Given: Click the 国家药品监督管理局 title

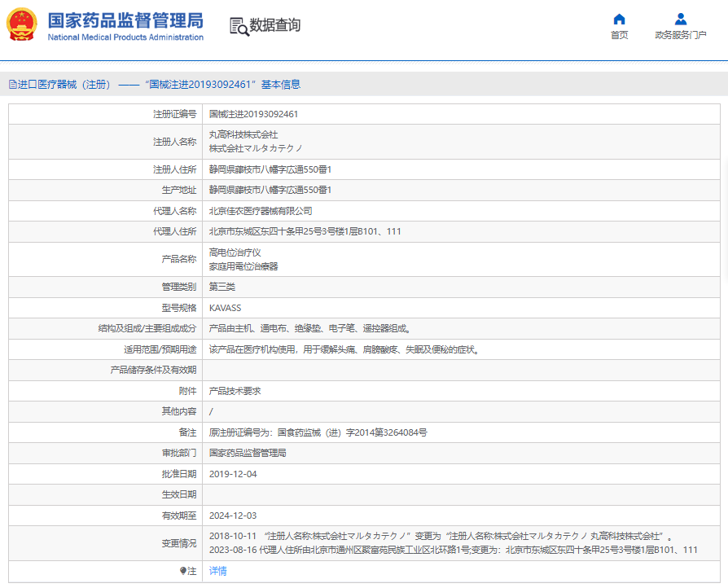Looking at the screenshot, I should 125,20.
